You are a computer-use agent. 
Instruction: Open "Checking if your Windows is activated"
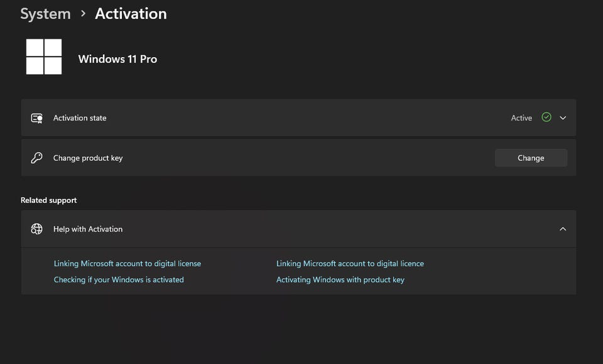[119, 280]
